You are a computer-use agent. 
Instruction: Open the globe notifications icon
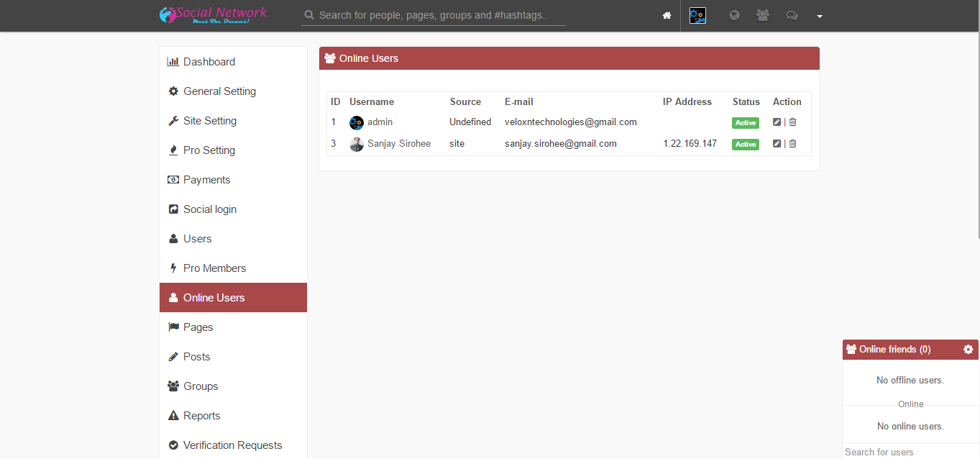pos(734,15)
